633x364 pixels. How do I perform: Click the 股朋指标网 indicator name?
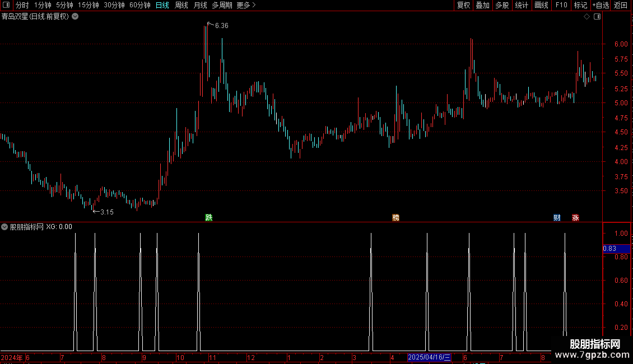click(x=27, y=227)
